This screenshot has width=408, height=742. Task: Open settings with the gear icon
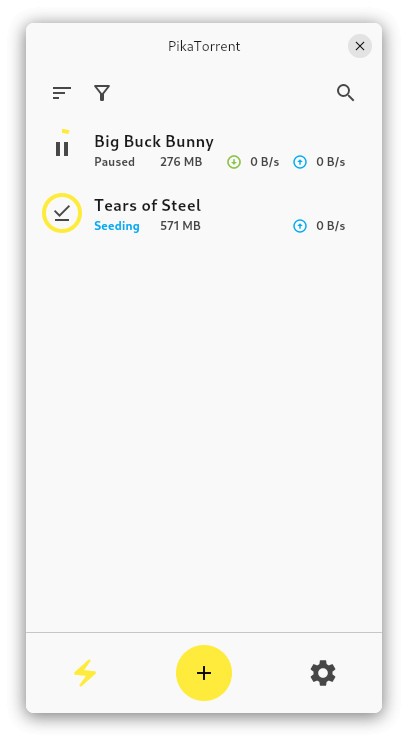click(x=323, y=672)
